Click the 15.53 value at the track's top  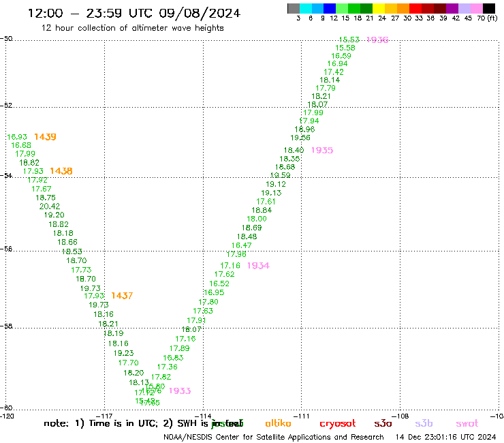[x=349, y=40]
